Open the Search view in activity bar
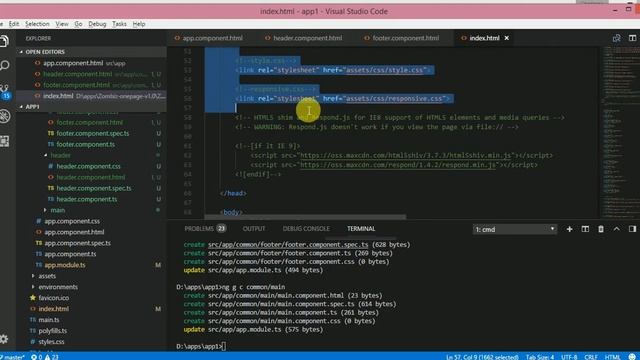Viewport: 640px width, 360px height. [x=4, y=65]
